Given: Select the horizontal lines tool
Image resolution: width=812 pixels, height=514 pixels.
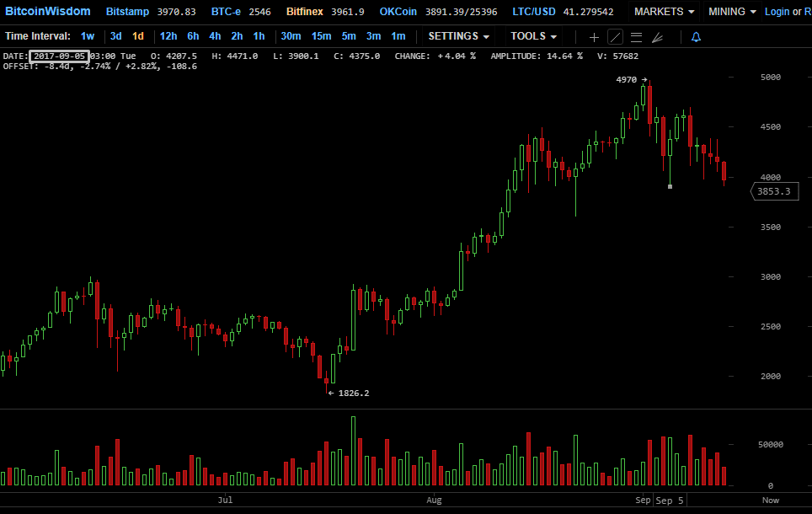Looking at the screenshot, I should click(636, 37).
